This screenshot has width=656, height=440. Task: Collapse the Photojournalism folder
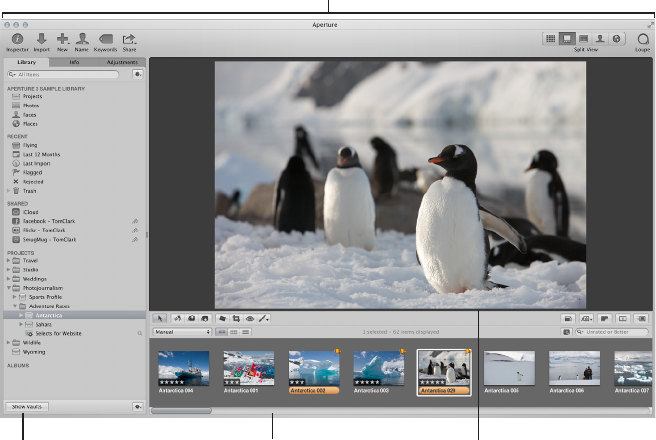pos(9,287)
